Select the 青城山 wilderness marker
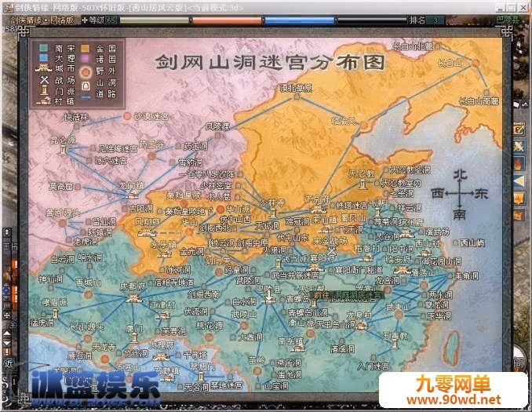 (x=88, y=294)
